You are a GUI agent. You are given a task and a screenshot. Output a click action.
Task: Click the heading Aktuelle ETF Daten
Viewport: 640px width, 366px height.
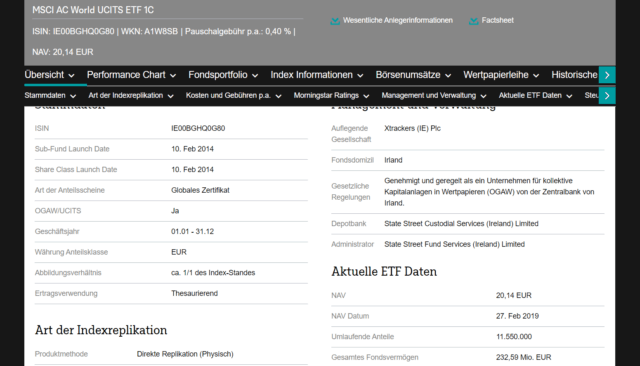tap(384, 272)
